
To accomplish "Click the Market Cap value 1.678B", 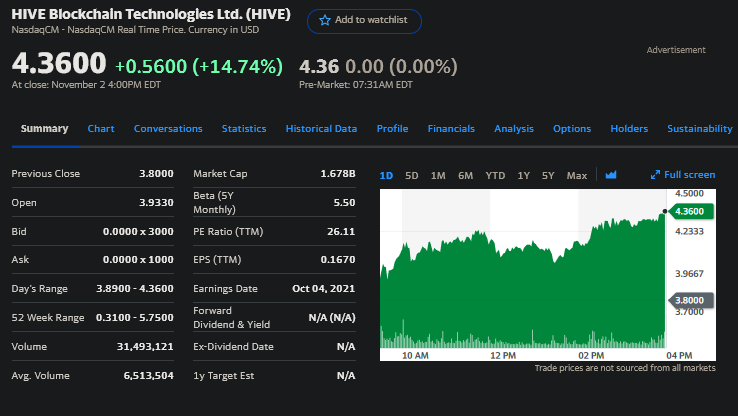I will click(338, 174).
